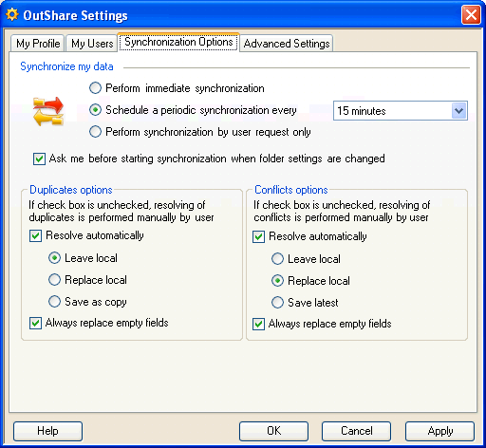The height and width of the screenshot is (448, 486).
Task: Disable Always replace empty fields in Conflicts
Action: click(x=258, y=324)
